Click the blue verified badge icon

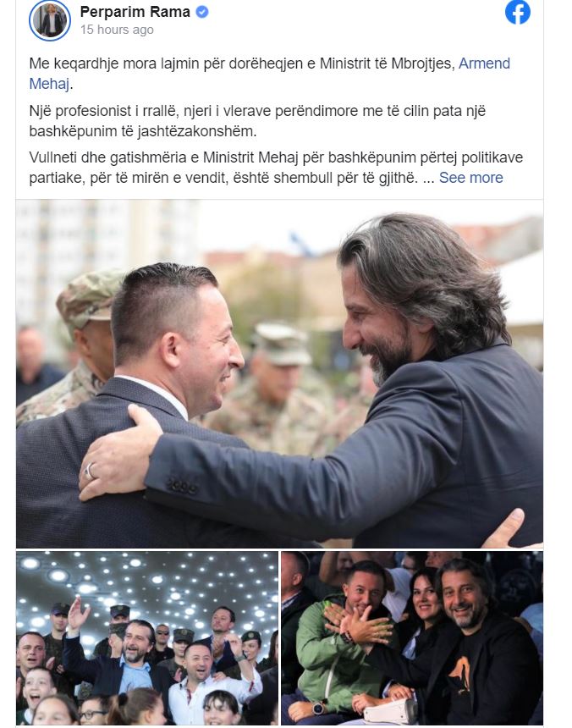(201, 12)
